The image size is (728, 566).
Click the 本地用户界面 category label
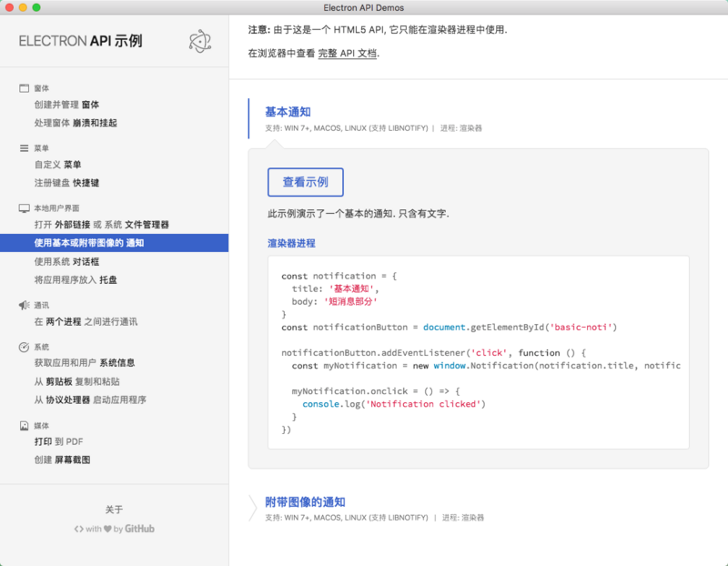point(56,208)
